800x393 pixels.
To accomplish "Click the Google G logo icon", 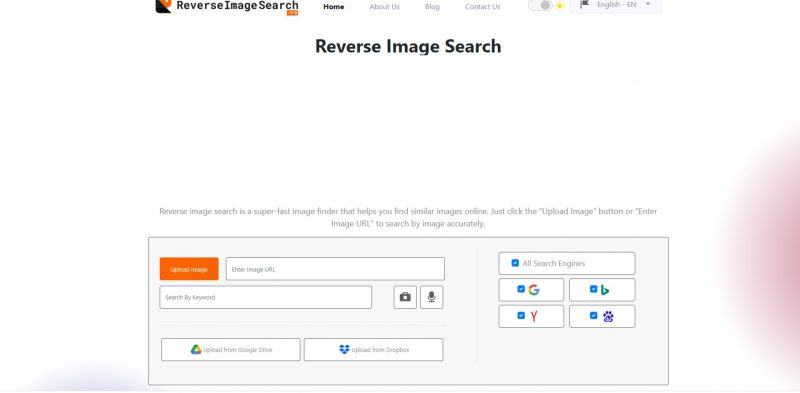I will (x=534, y=290).
